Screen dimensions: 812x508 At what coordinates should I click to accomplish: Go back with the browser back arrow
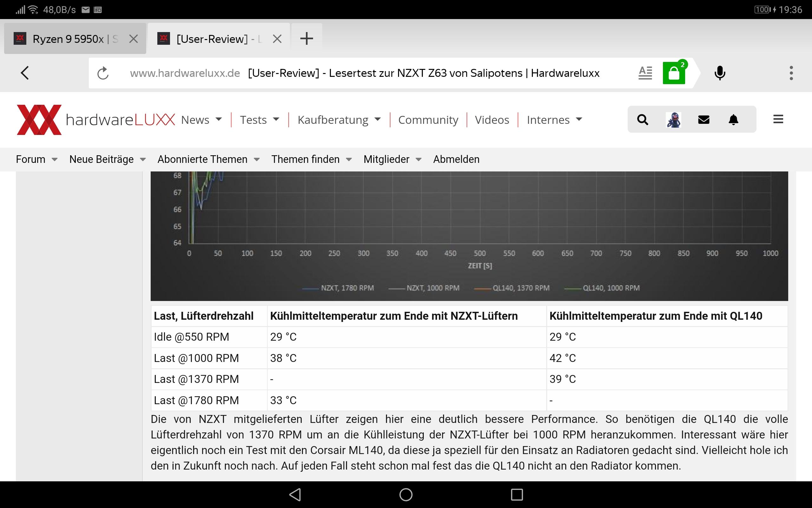click(x=25, y=73)
